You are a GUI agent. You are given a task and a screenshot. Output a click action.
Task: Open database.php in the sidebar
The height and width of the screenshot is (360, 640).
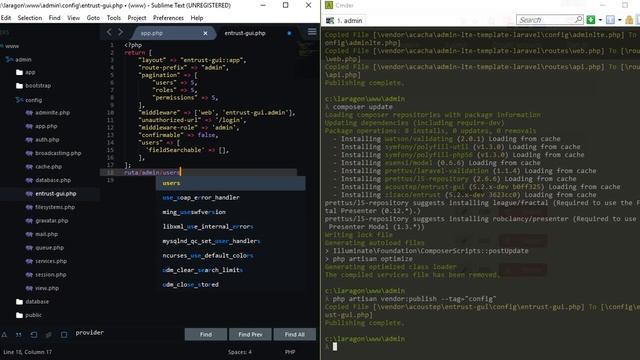pos(48,180)
